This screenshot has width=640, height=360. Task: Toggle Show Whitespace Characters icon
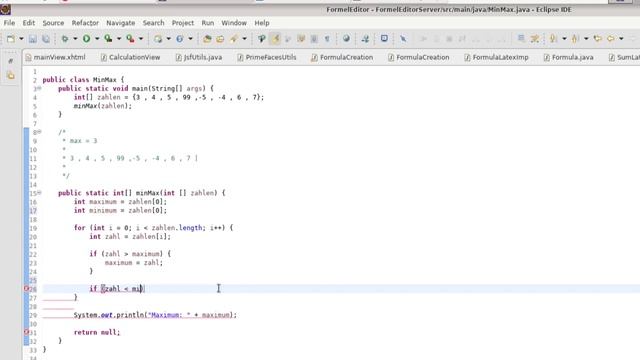click(327, 39)
